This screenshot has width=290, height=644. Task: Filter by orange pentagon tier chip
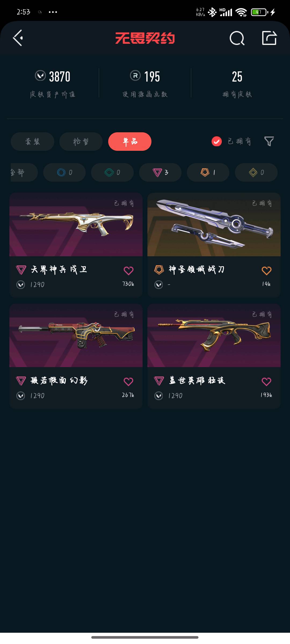click(208, 172)
